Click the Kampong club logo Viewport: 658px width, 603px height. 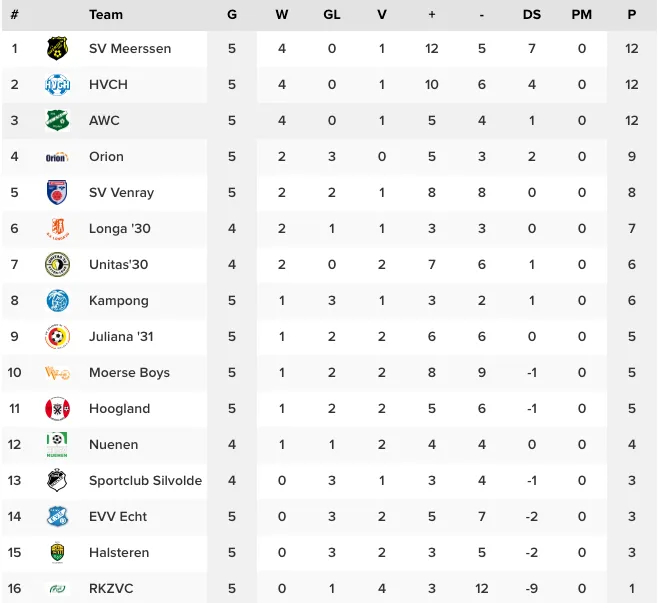[x=57, y=300]
